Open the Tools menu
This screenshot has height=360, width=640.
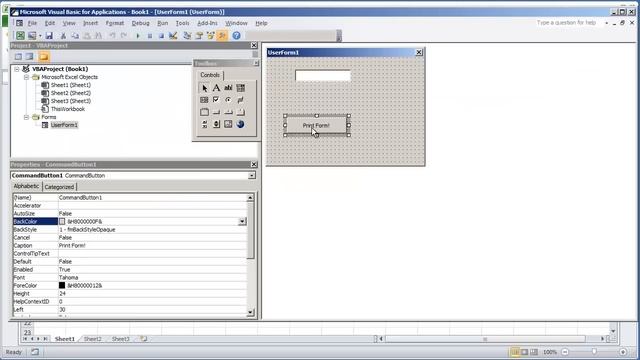tap(182, 23)
